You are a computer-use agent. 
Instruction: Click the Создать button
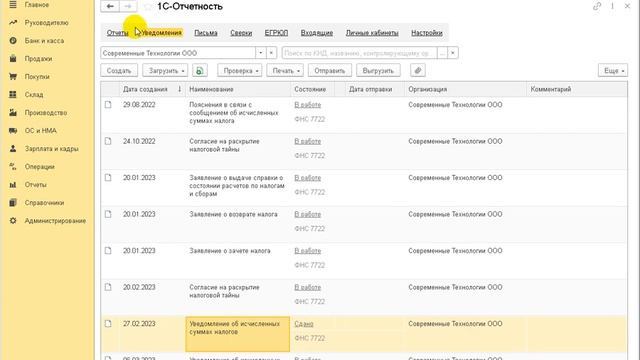[x=119, y=71]
